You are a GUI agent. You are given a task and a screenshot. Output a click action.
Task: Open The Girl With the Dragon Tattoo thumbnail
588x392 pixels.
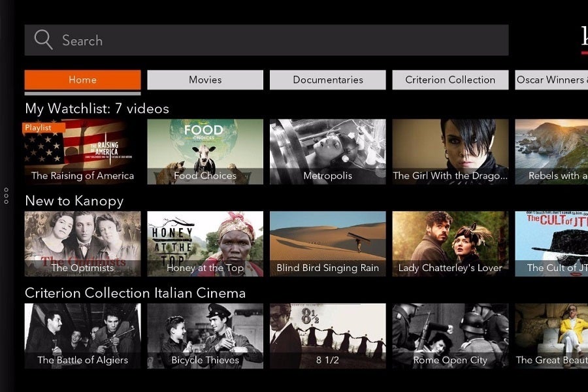[x=450, y=152]
